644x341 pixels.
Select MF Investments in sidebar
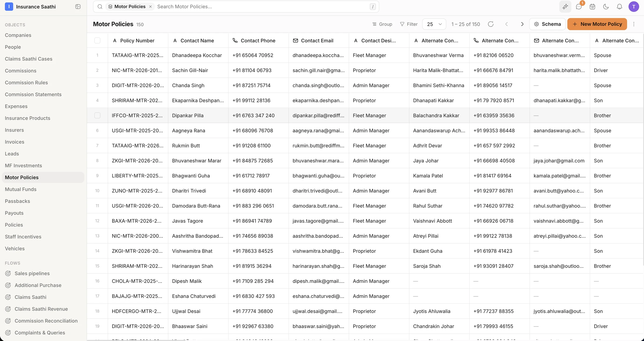tap(23, 165)
